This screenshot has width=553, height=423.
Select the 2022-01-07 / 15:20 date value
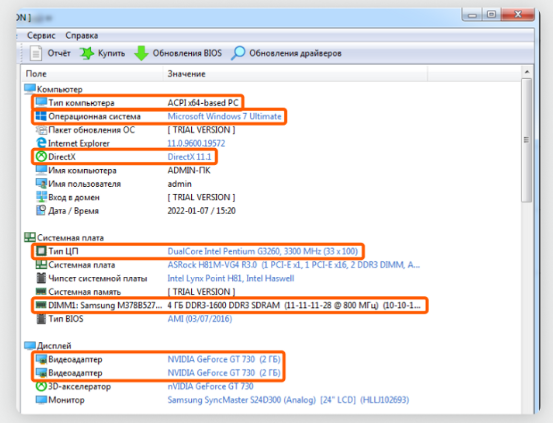[x=201, y=211]
